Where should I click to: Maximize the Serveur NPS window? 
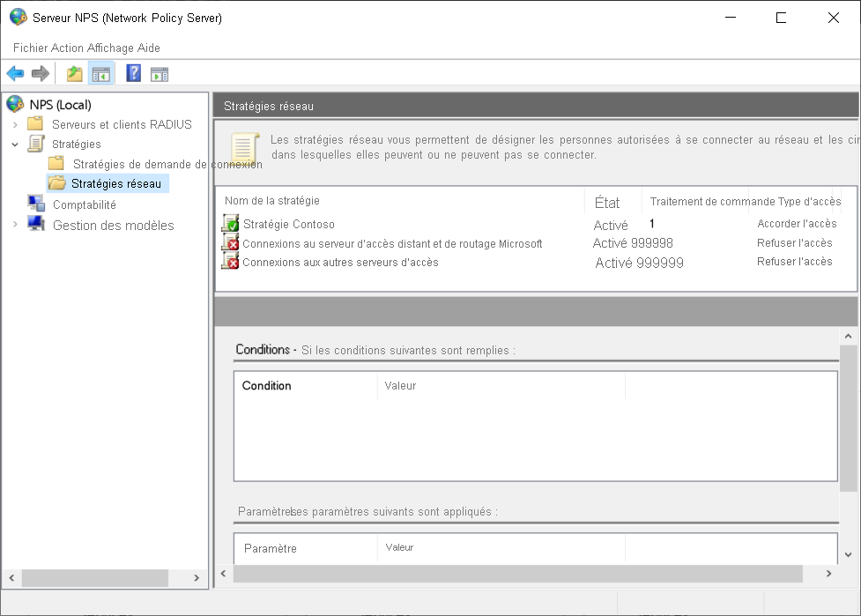click(781, 18)
